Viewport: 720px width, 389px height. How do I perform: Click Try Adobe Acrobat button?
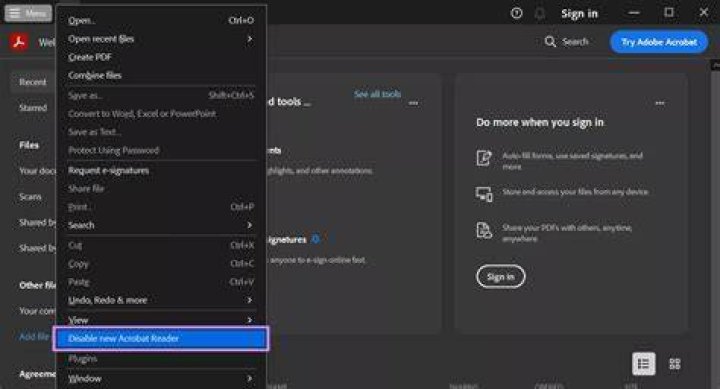(x=659, y=42)
